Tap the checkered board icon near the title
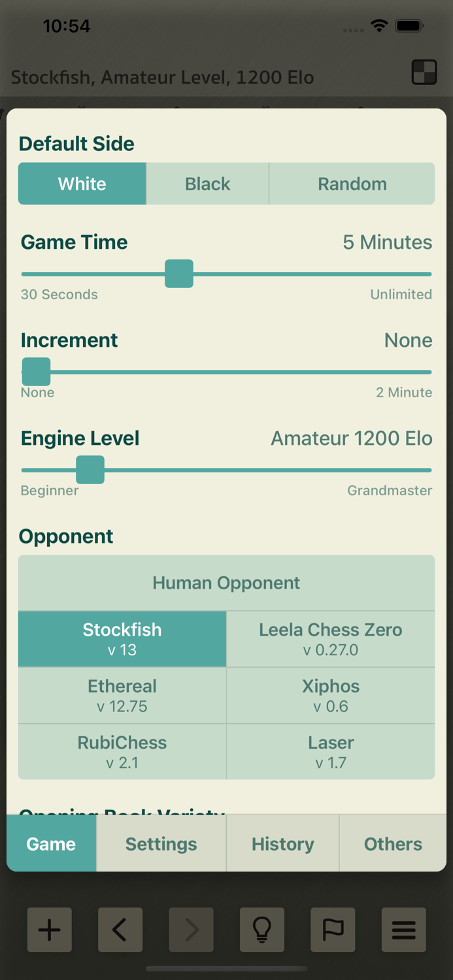Screen dimensions: 453x980 point(424,72)
